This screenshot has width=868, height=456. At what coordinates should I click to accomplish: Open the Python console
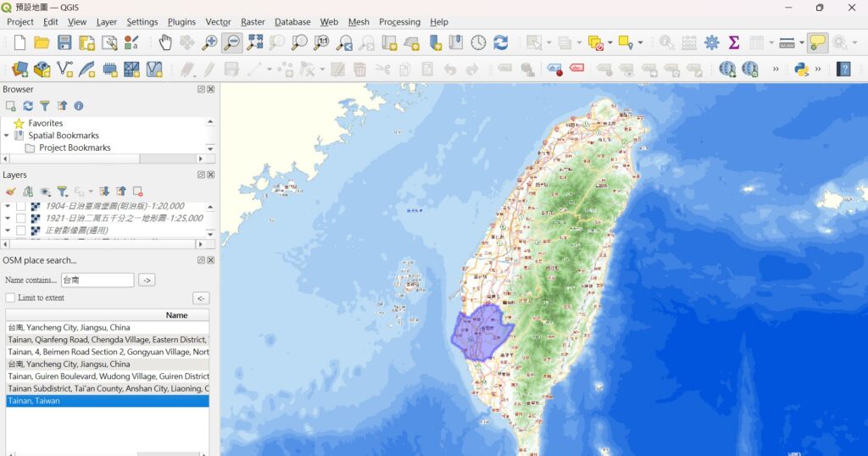coord(801,70)
